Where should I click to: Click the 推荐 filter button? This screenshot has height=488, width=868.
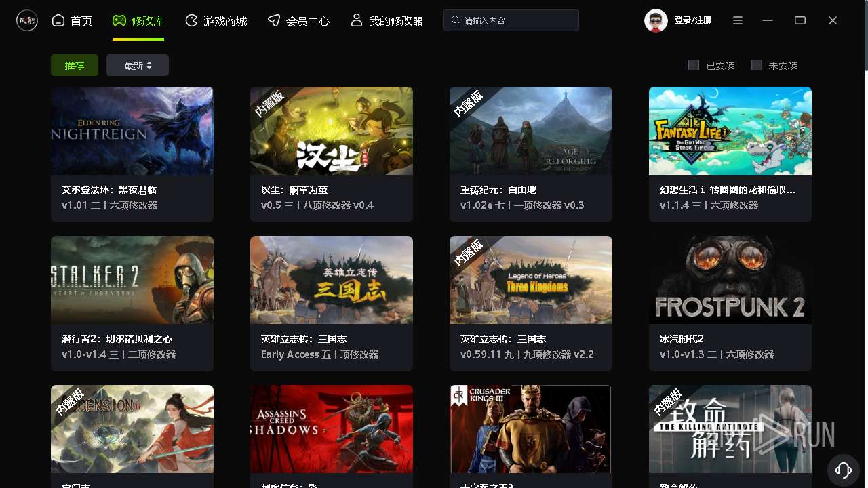pyautogui.click(x=75, y=65)
